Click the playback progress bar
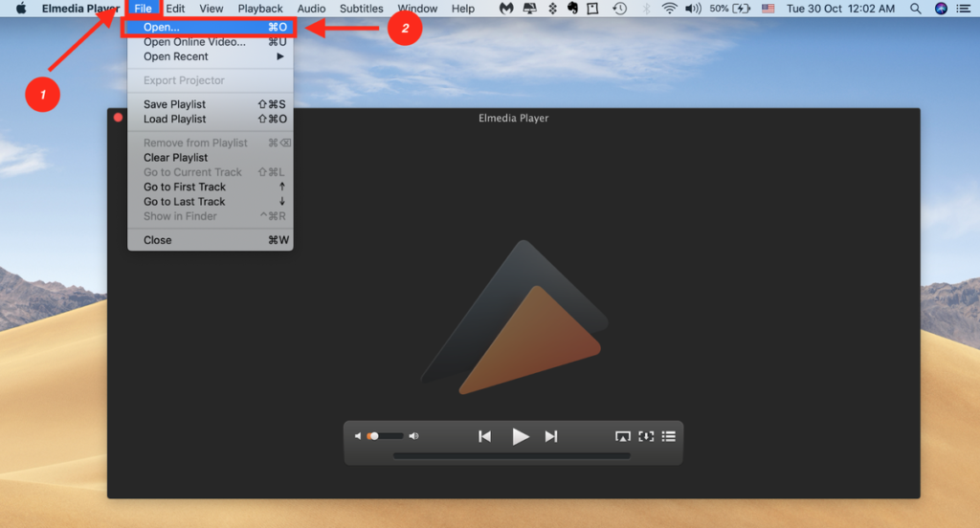 tap(512, 456)
